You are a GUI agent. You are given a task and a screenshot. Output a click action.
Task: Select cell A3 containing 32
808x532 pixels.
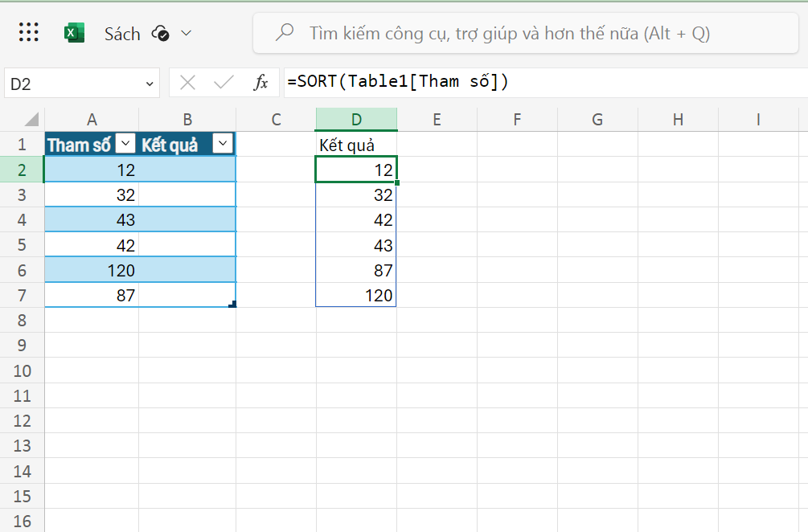pyautogui.click(x=92, y=194)
